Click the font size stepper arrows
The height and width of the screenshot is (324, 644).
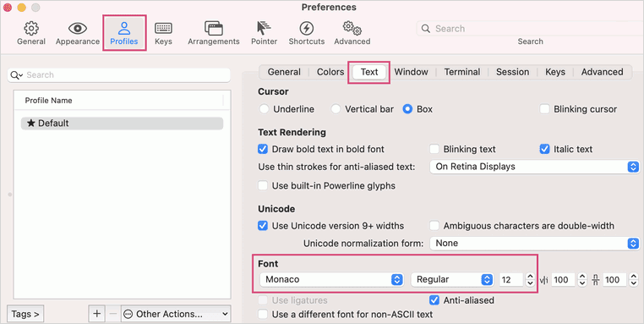[530, 280]
